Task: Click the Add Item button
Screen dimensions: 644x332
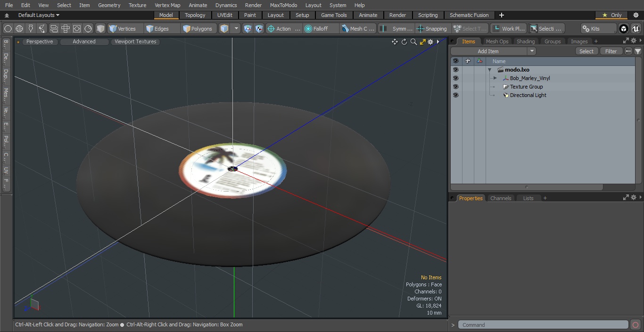Action: [488, 51]
